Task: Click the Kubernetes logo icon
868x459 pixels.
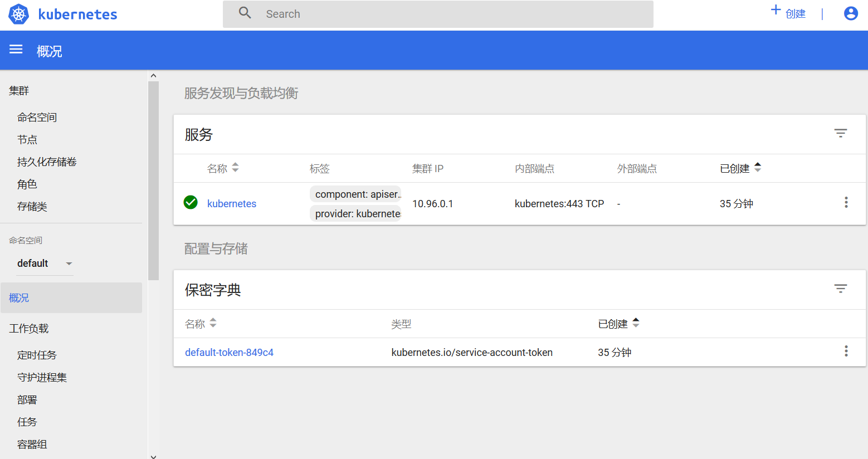Action: (x=17, y=13)
